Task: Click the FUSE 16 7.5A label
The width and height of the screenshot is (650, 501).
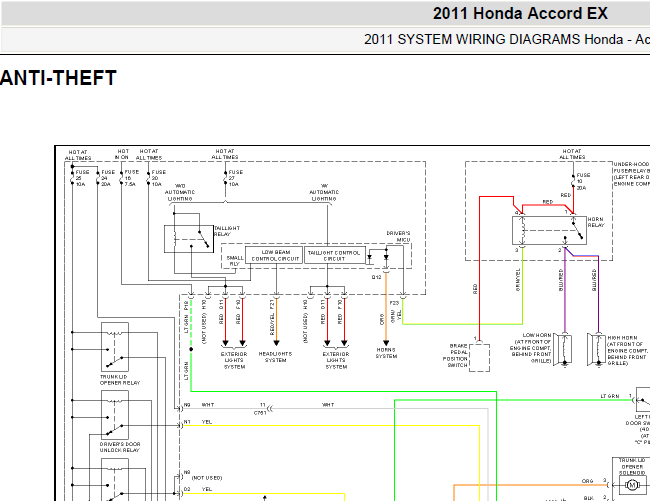Action: (131, 178)
